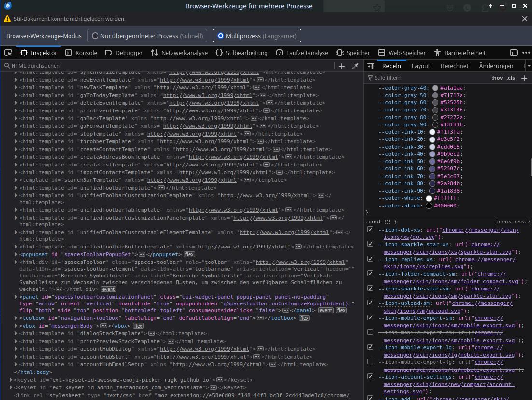Click flex badge next to messengerBody vbox
Screen dimensions: 532x400
(138, 326)
